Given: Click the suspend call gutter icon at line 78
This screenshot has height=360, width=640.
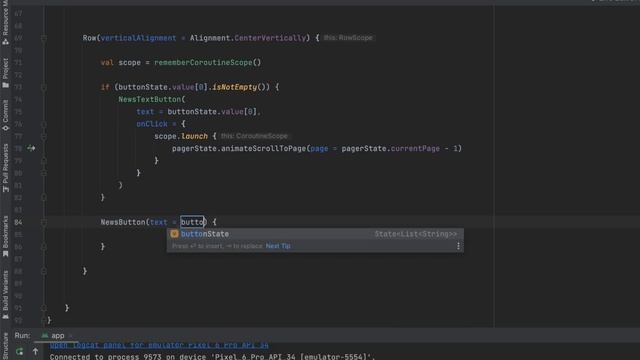Looking at the screenshot, I should coord(31,148).
